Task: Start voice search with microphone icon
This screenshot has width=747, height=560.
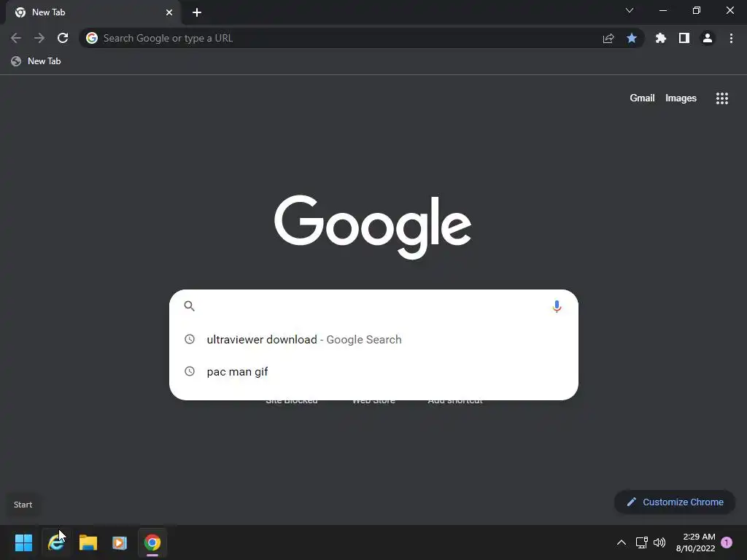Action: 557,306
